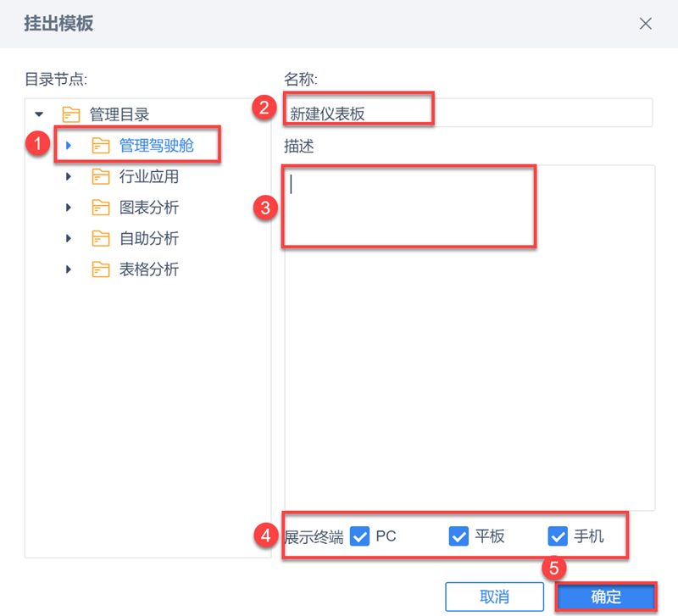The height and width of the screenshot is (616, 678).
Task: Select the 表格分析 directory node
Action: pyautogui.click(x=149, y=270)
